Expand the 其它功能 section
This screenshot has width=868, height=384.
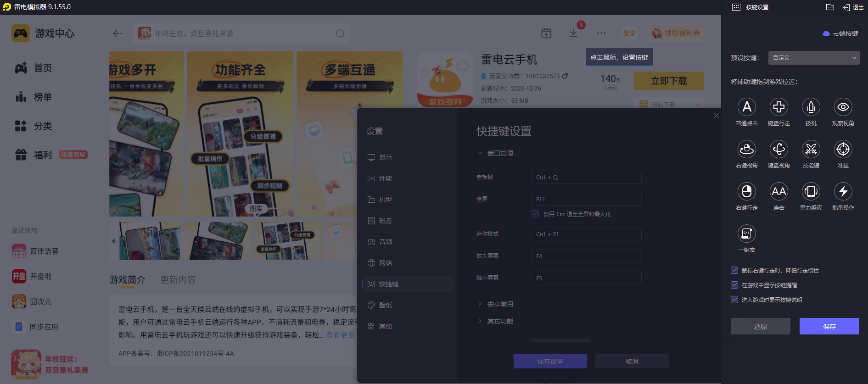pyautogui.click(x=496, y=321)
